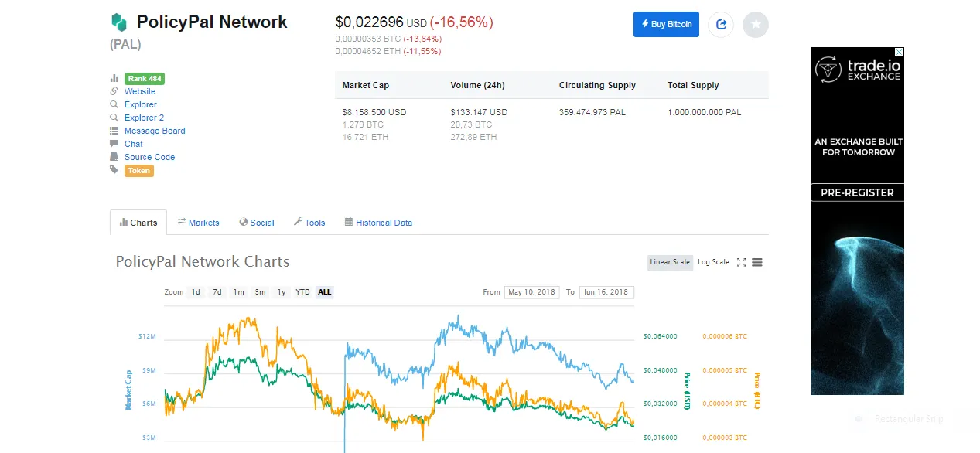Screen dimensions: 980x453
Task: Click the To date field Jun 16, 2018
Action: [x=606, y=292]
